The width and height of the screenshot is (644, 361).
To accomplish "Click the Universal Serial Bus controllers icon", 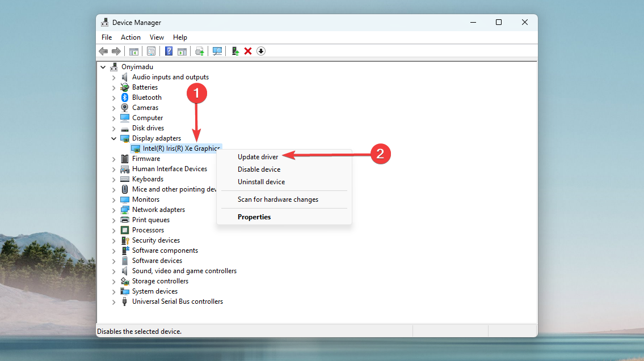I will (x=124, y=301).
